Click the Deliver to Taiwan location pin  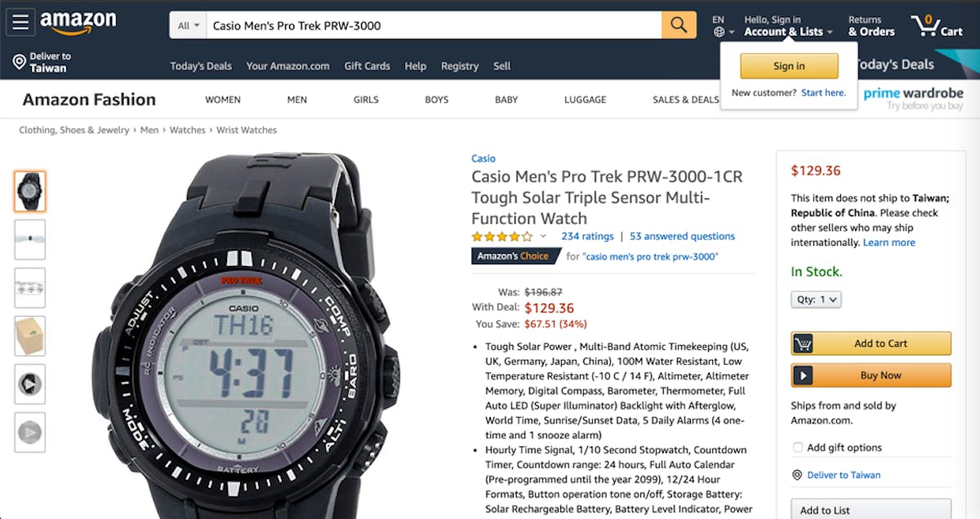coord(20,62)
